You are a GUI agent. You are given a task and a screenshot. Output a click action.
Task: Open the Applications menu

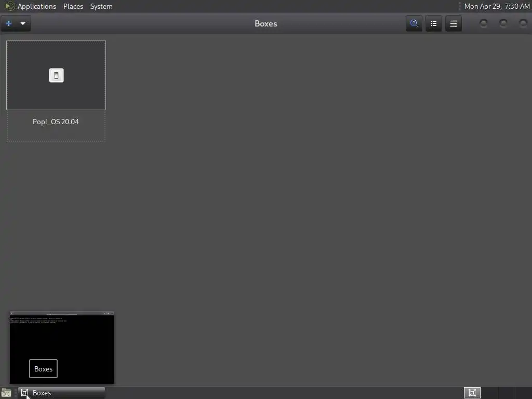coord(37,6)
